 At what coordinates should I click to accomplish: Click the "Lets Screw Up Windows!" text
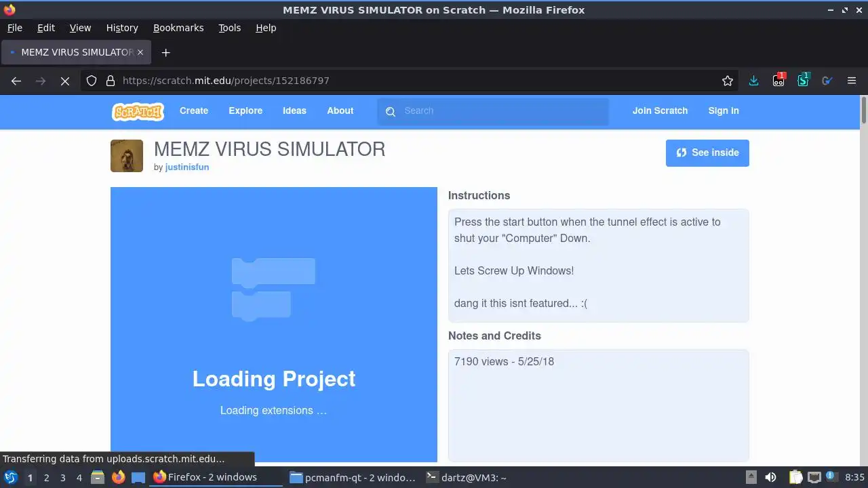[x=514, y=271]
